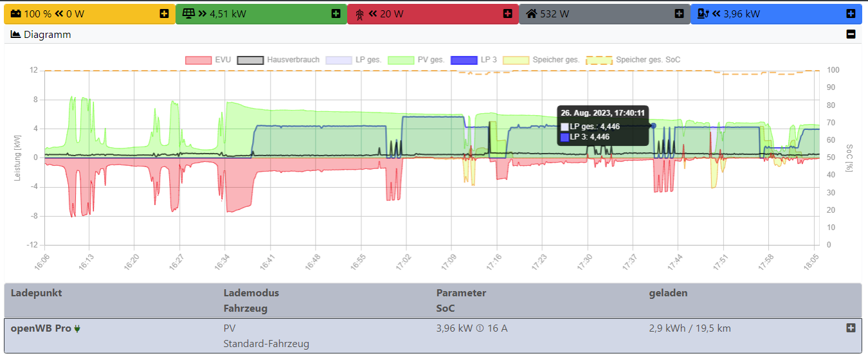Click the PV charge mode label
Viewport: 868px width, 358px height.
coord(229,328)
